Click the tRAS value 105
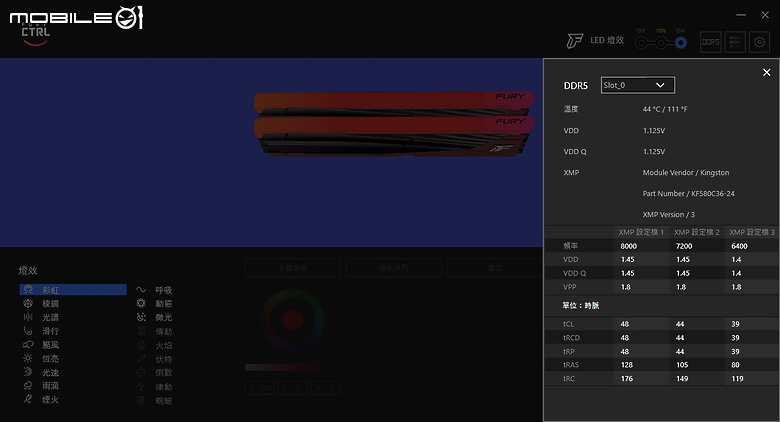The width and height of the screenshot is (780, 422). (682, 365)
